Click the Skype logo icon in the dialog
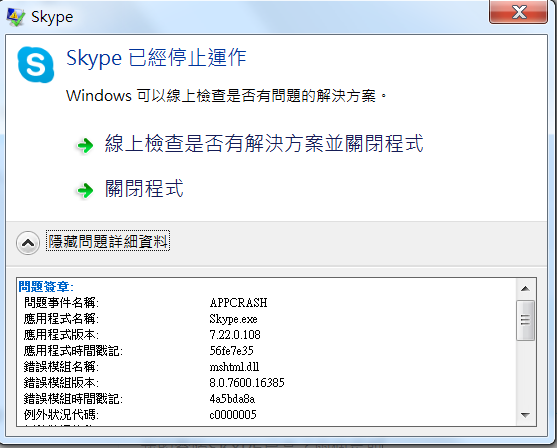Viewport: 557px width, 448px height. tap(36, 65)
